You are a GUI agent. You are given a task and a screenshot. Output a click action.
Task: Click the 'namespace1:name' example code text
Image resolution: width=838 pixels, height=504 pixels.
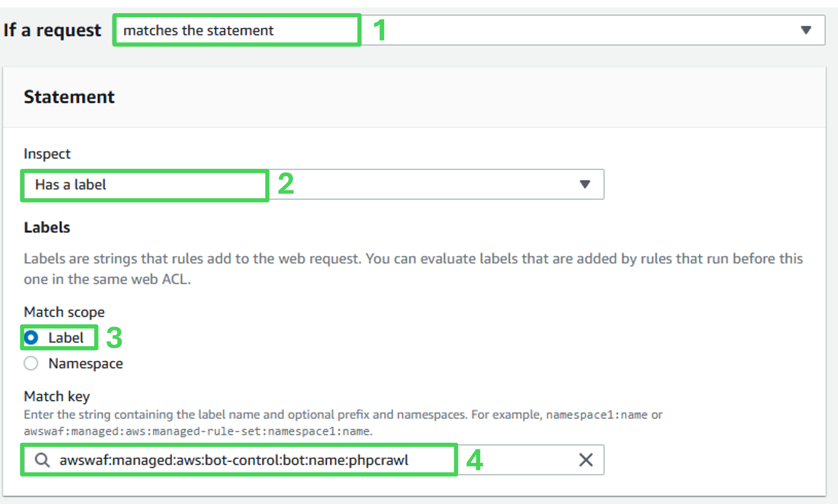pos(596,415)
